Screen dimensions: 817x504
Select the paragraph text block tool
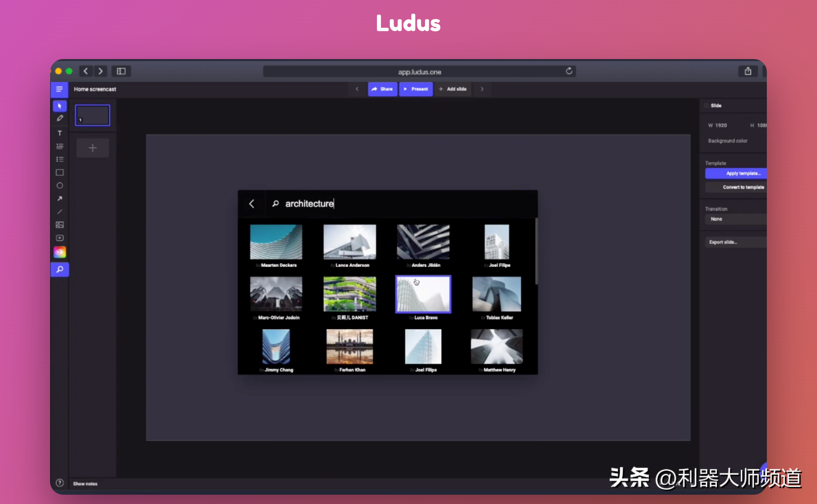tap(60, 146)
